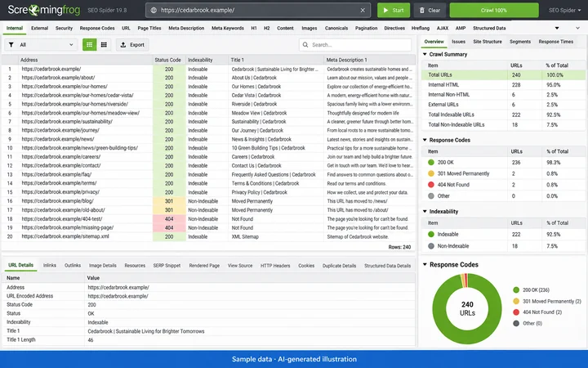
Task: Click the Crawl 100% progress bar
Action: 494,10
